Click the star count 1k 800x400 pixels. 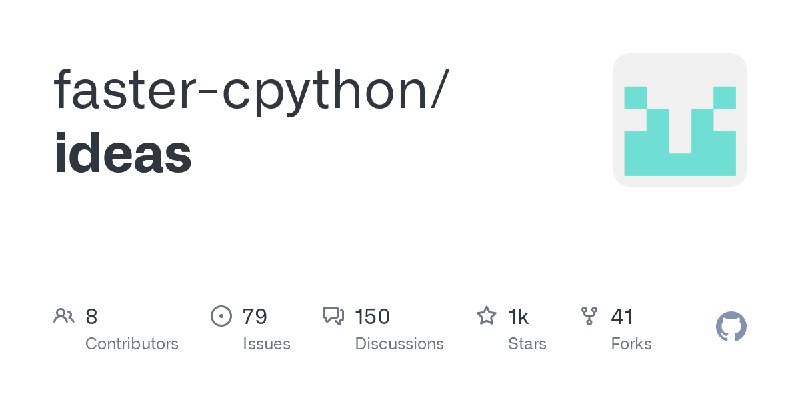coord(518,317)
